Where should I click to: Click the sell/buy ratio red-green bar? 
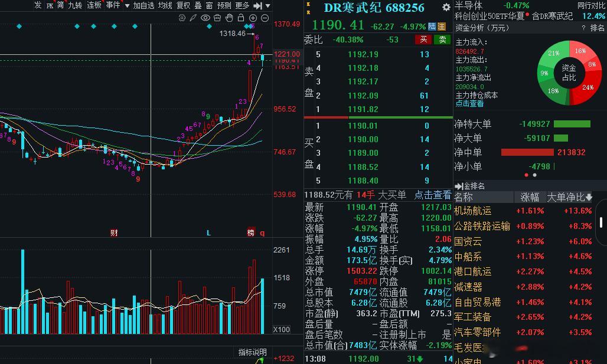point(378,117)
